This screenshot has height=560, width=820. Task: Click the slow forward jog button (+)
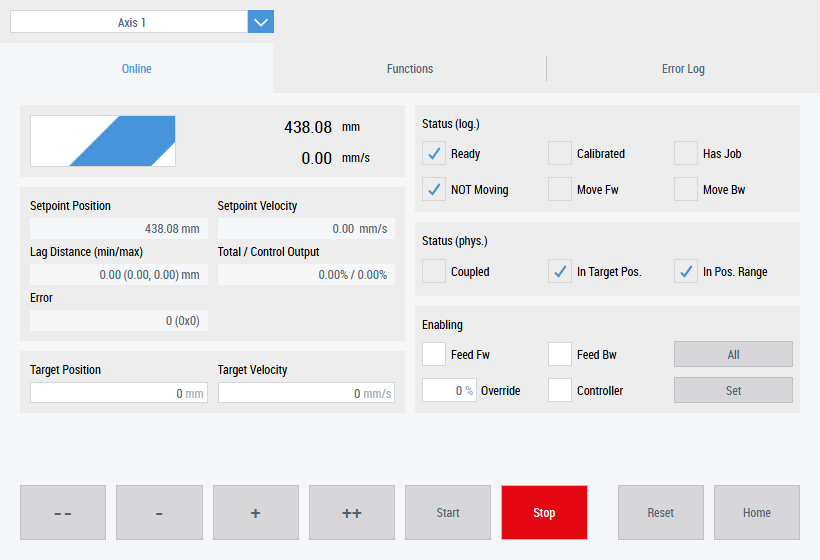point(255,512)
